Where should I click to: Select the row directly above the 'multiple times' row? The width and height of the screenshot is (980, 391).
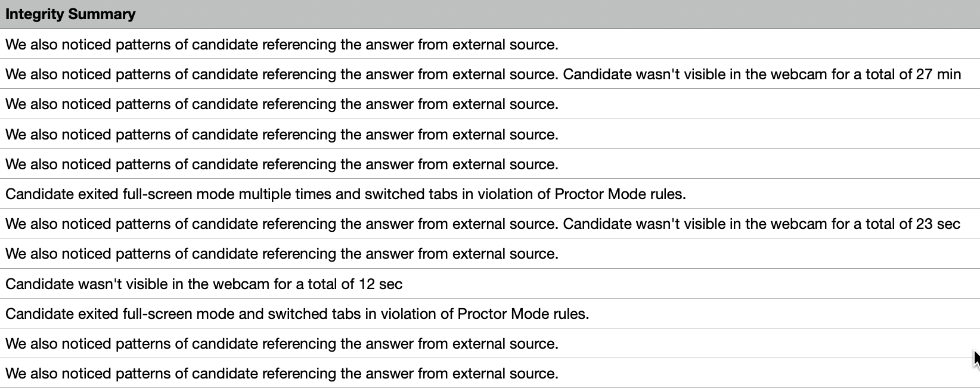point(282,165)
